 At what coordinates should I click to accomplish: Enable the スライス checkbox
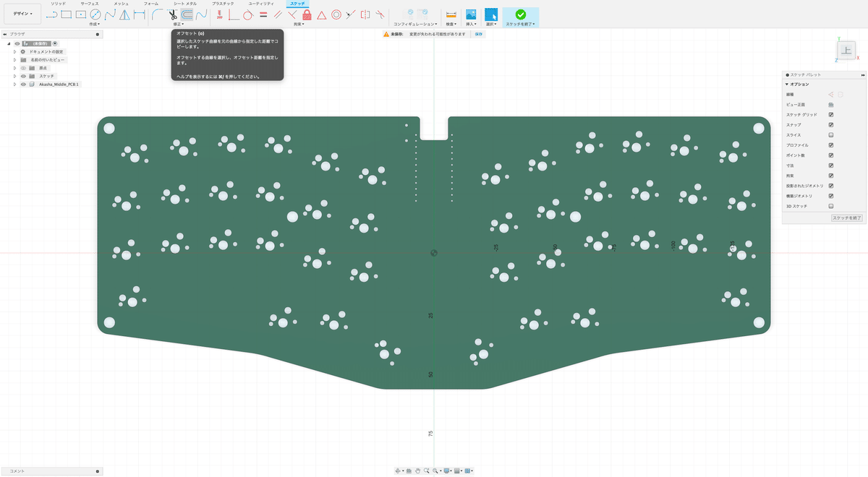click(x=831, y=135)
